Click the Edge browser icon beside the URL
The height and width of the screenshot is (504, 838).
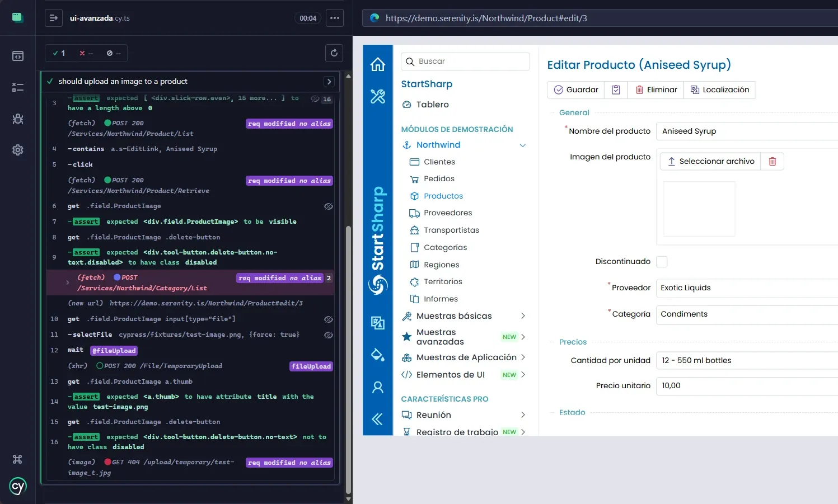point(374,18)
